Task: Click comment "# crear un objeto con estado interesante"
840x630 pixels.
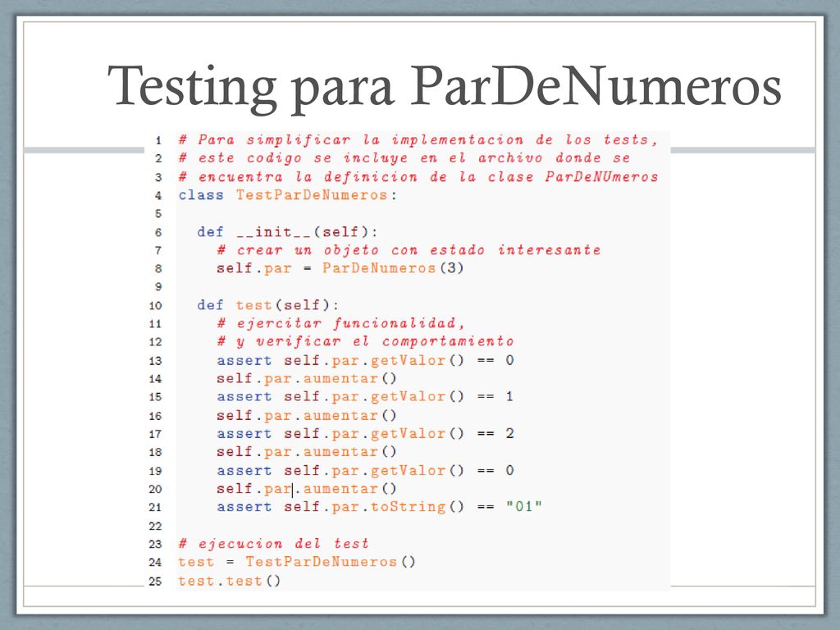Action: point(409,250)
